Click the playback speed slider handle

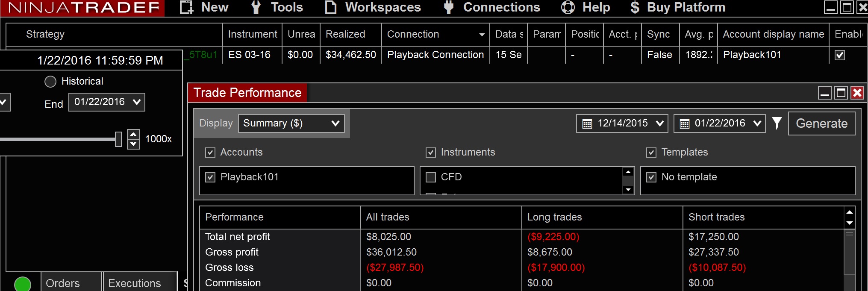point(118,139)
